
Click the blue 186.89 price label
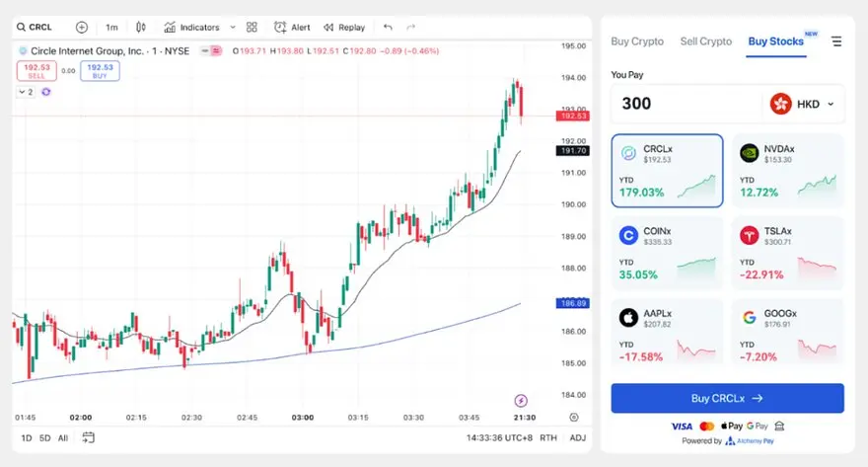click(573, 303)
